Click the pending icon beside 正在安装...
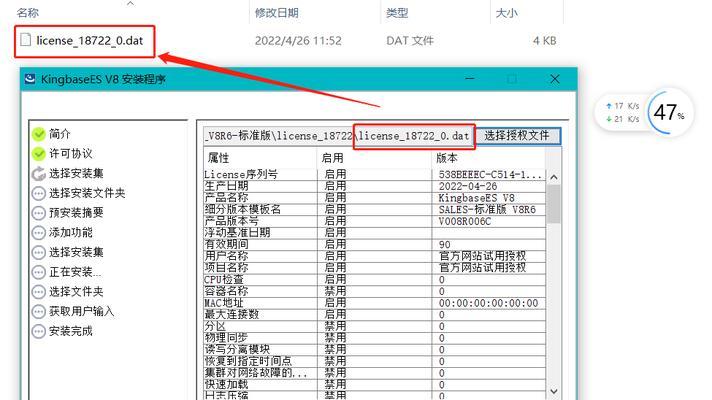Image resolution: width=712 pixels, height=400 pixels. 39,272
